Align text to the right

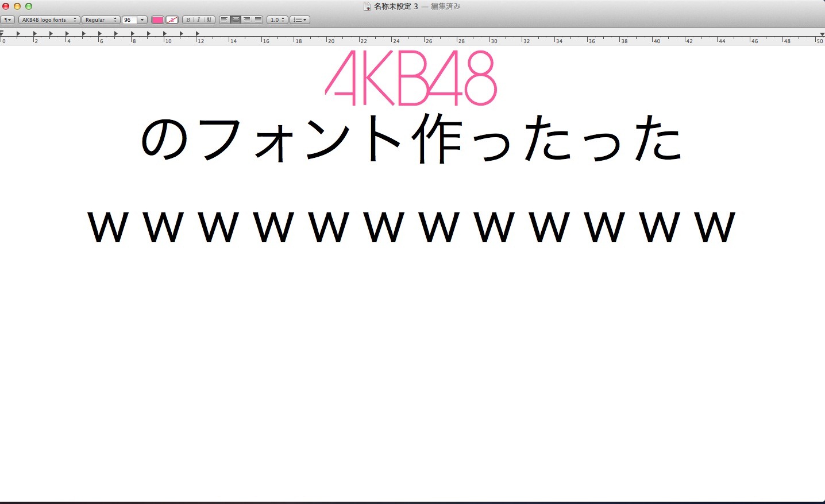click(246, 20)
